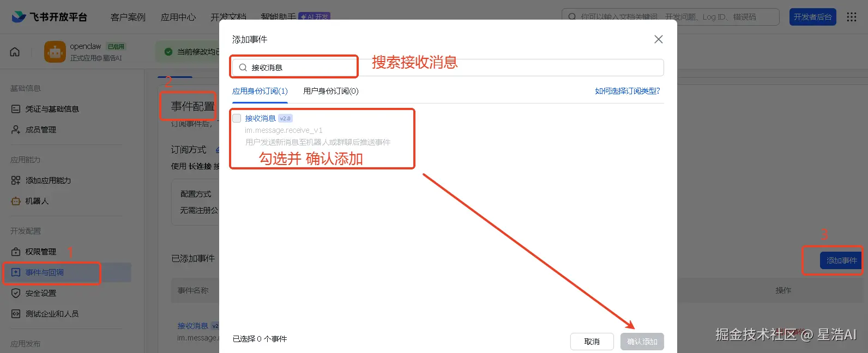Click the 权限管理 lock icon
The height and width of the screenshot is (353, 868).
[x=16, y=252]
